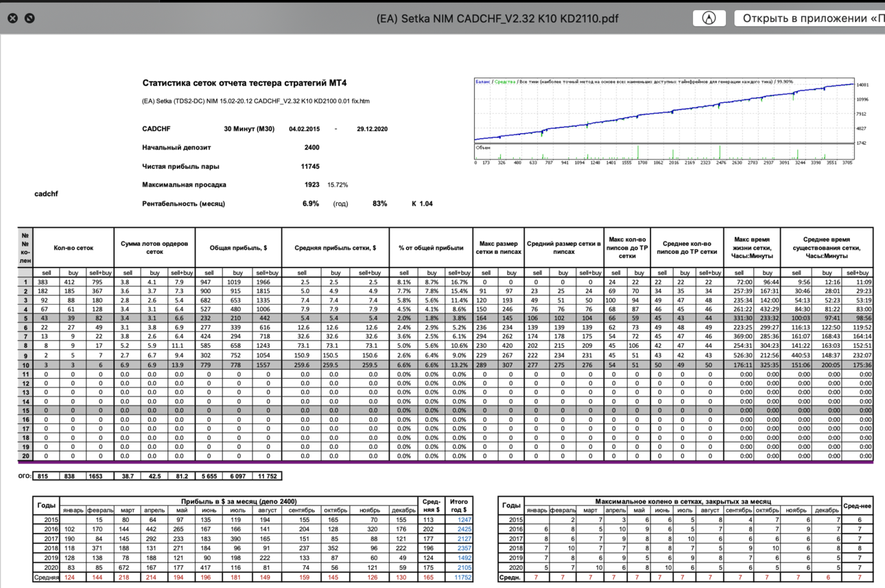Click the heading "Статистика сеток отчета тестера стратегий МТ4"
885x588 pixels.
point(245,83)
